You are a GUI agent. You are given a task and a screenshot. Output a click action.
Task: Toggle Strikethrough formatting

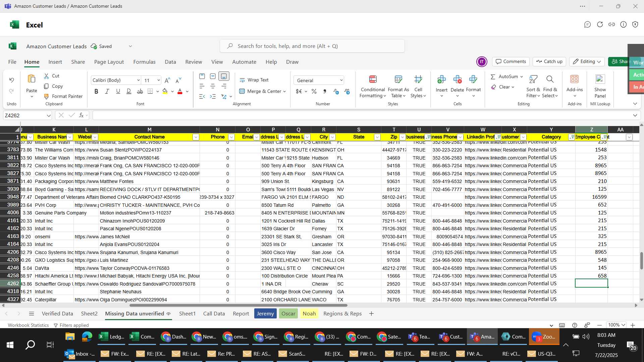(140, 91)
